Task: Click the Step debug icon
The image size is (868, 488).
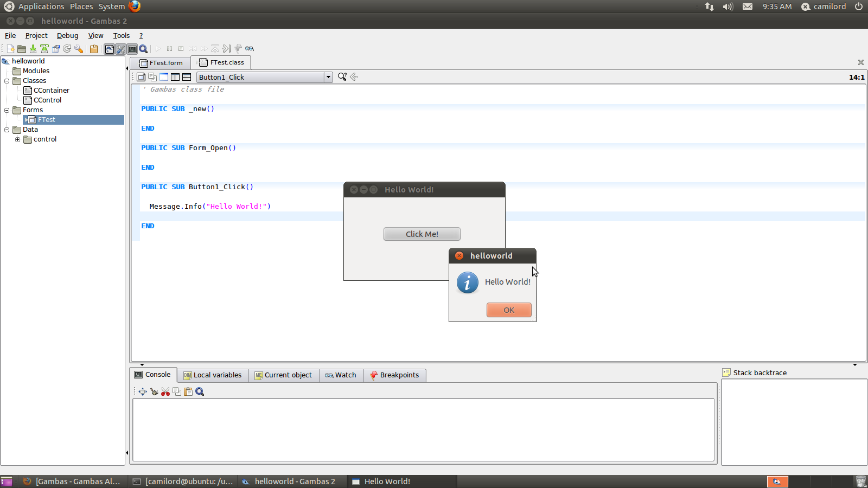Action: click(x=193, y=49)
